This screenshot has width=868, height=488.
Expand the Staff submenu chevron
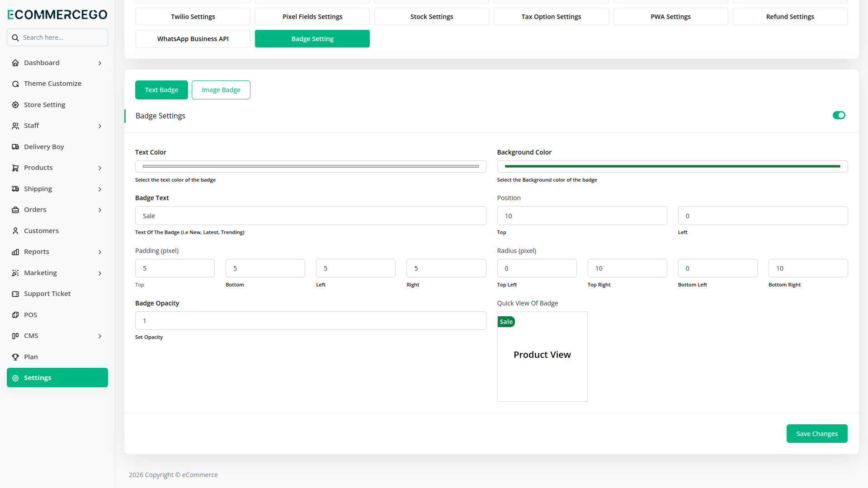[x=100, y=126]
